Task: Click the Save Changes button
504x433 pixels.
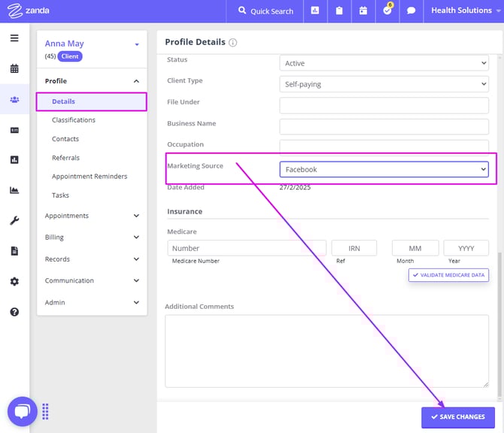Action: [x=457, y=417]
